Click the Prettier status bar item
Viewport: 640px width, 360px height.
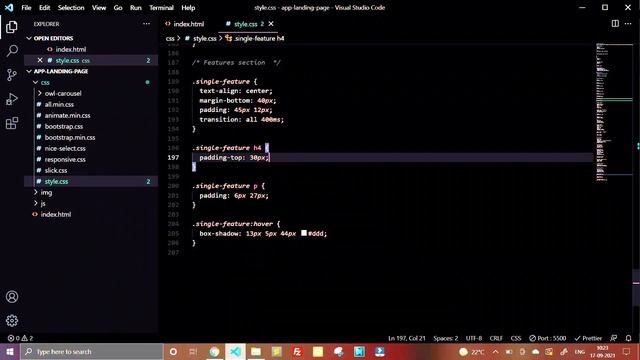[588, 338]
